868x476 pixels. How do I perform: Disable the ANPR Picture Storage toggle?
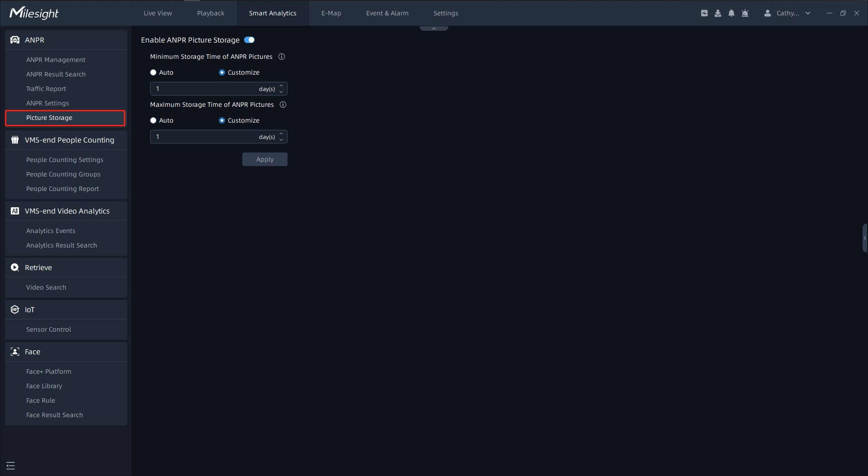click(250, 40)
